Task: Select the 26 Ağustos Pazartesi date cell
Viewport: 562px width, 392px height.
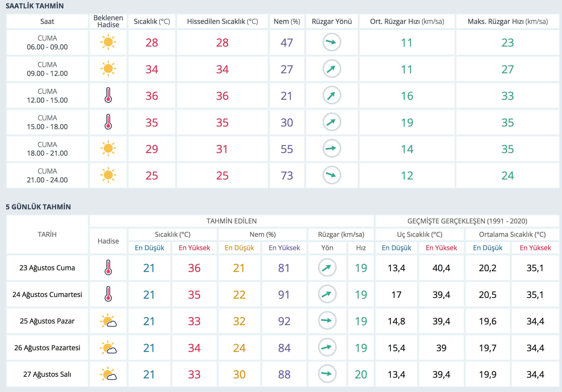Action: (x=47, y=348)
